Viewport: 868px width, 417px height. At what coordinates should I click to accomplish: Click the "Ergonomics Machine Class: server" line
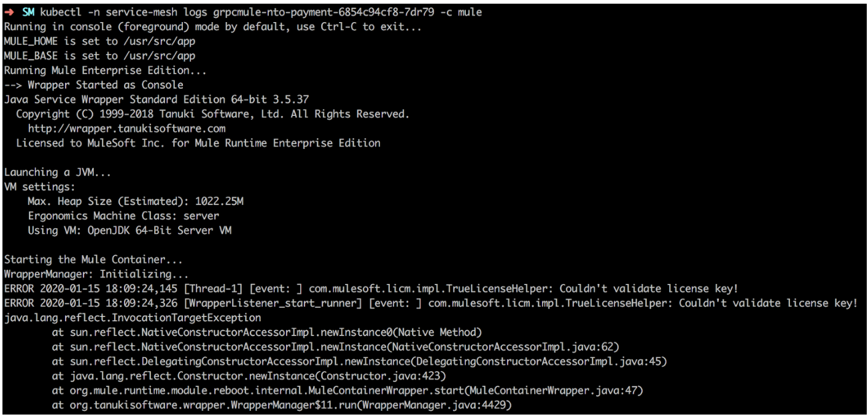[123, 216]
